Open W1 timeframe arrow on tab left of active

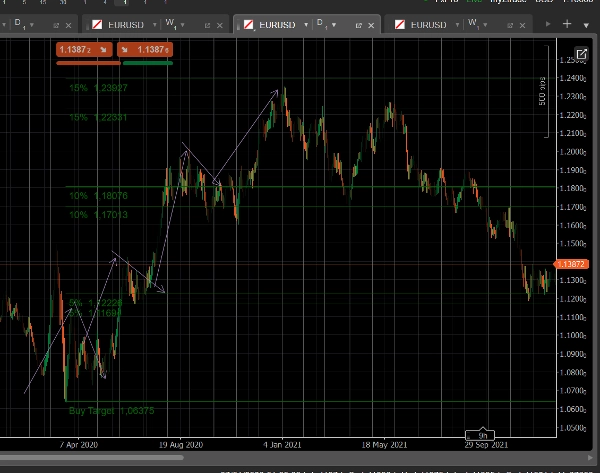183,25
